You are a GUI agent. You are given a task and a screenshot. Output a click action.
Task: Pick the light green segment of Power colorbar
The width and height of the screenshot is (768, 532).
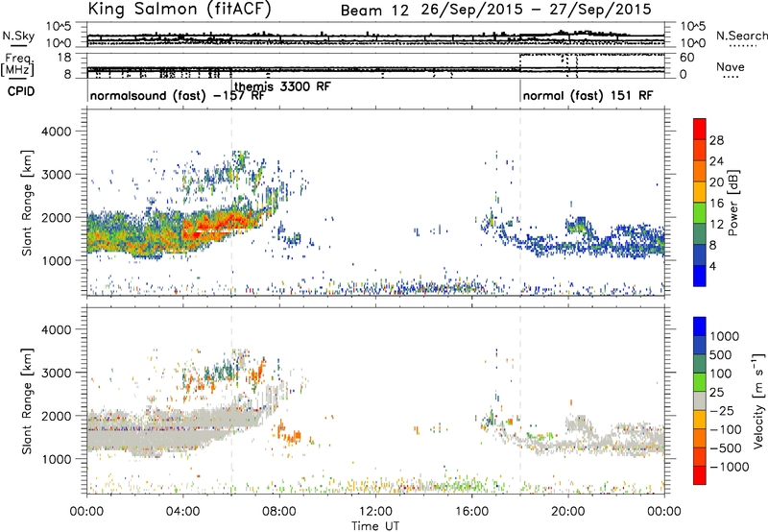click(700, 213)
